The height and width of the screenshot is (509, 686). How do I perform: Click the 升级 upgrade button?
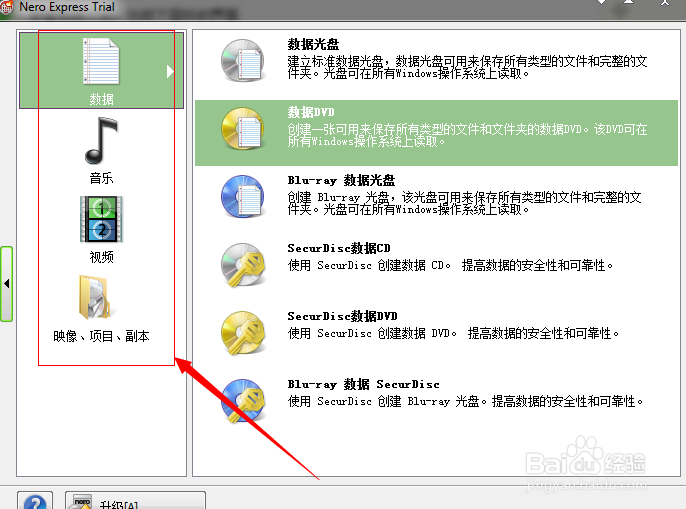(x=135, y=501)
